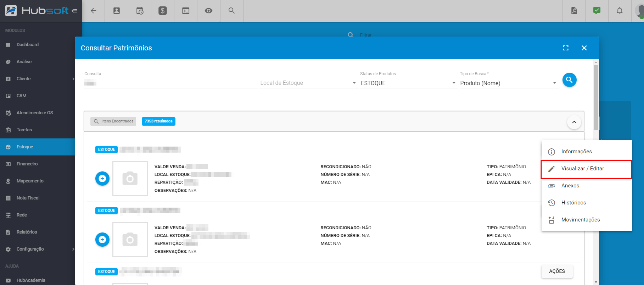The width and height of the screenshot is (644, 285).
Task: Expand second item with plus button
Action: (102, 240)
